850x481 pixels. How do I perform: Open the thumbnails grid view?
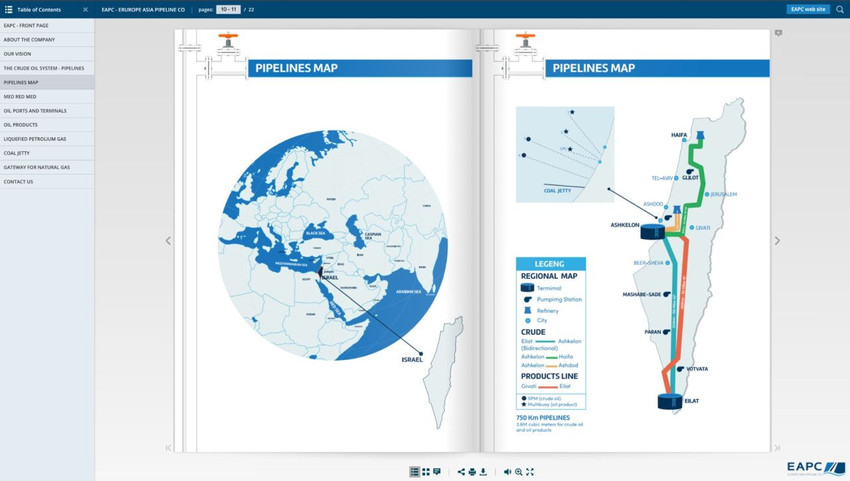pyautogui.click(x=426, y=472)
